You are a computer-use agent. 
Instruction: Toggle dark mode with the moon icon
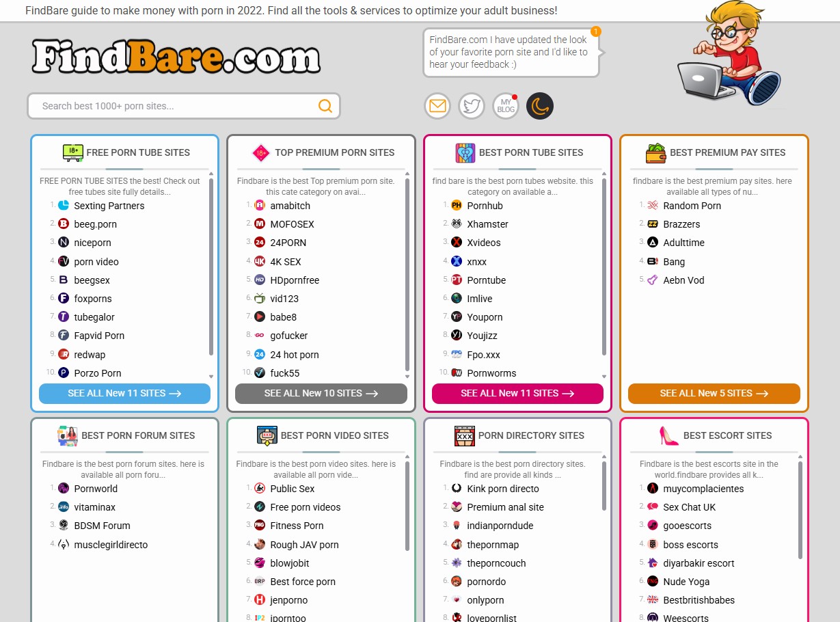540,106
